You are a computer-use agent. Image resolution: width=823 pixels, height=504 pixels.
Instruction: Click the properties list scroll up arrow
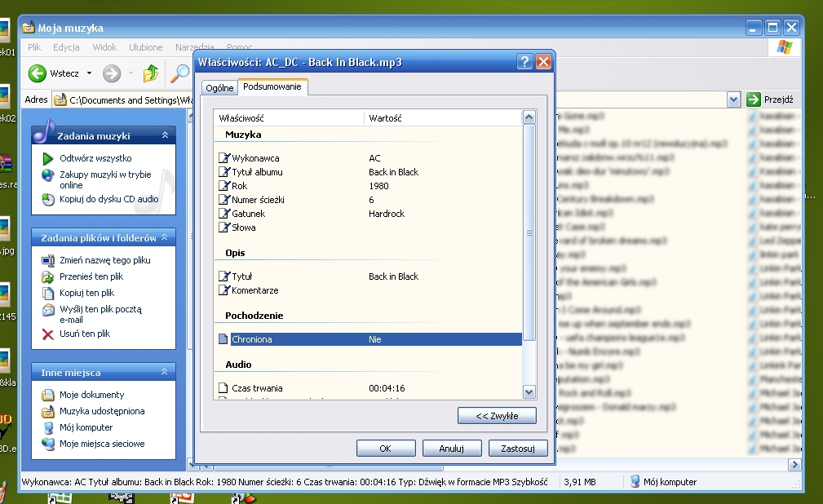point(529,117)
